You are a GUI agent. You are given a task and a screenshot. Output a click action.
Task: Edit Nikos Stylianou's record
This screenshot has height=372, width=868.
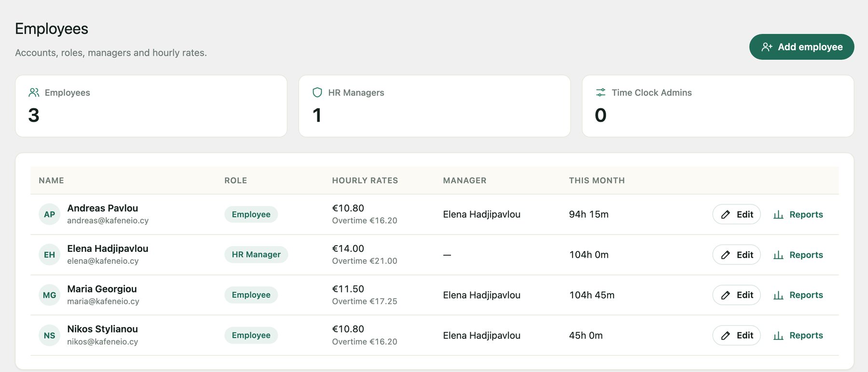click(x=736, y=335)
